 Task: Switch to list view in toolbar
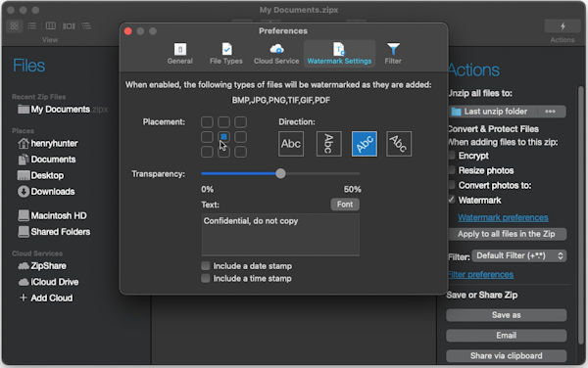point(32,25)
